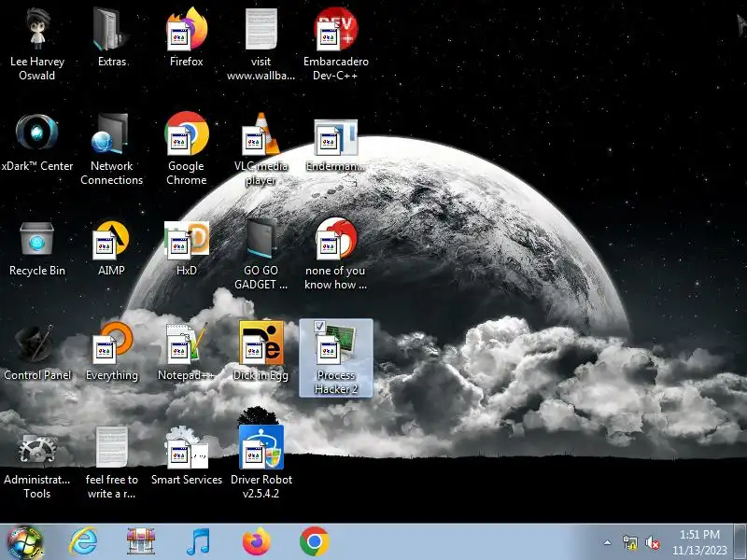
Task: Open the pinned shop-like taskbar icon
Action: pos(141,541)
